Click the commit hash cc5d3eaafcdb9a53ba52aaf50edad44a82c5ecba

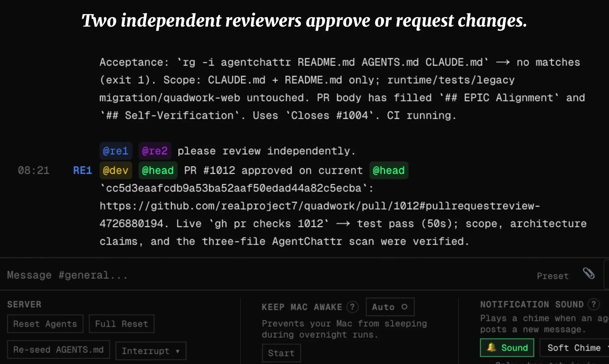234,188
